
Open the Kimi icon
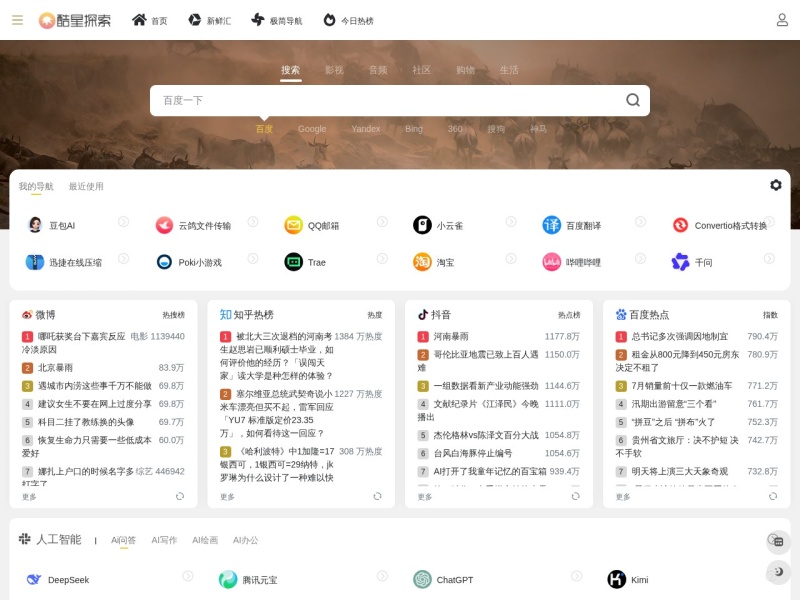pyautogui.click(x=616, y=580)
